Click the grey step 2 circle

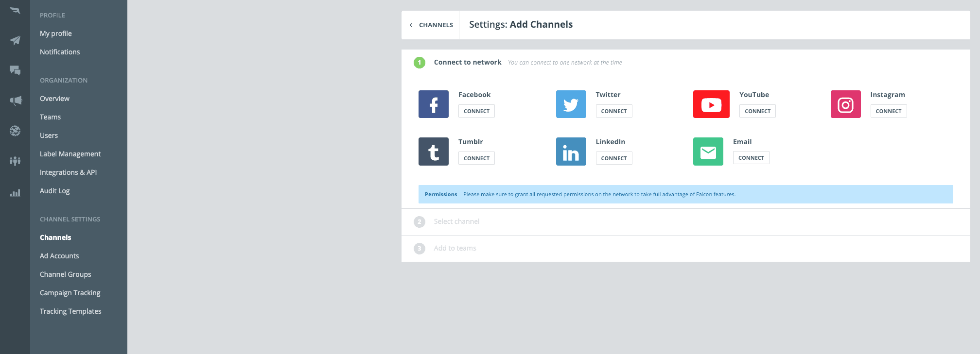point(420,222)
